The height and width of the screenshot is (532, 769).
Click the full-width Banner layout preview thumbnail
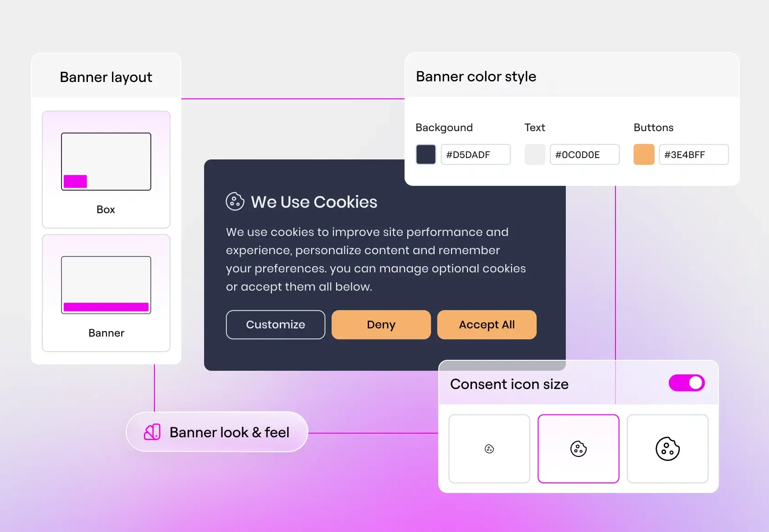tap(106, 285)
